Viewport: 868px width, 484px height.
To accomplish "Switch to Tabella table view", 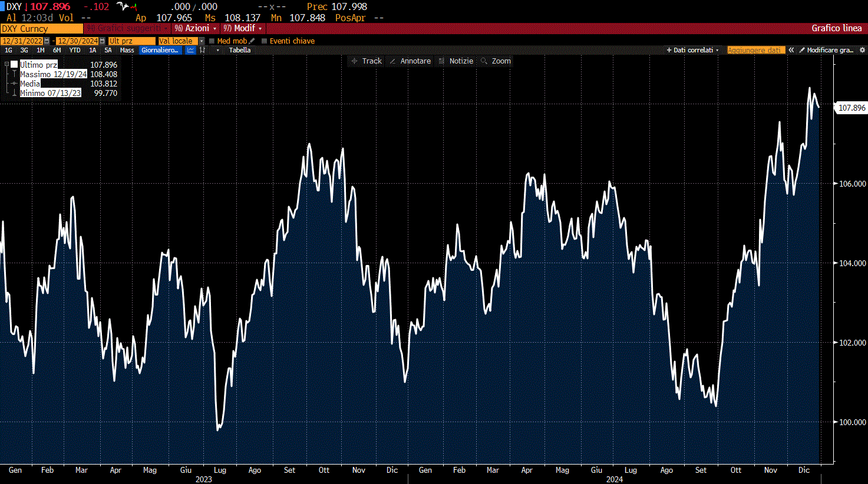I will (x=240, y=50).
